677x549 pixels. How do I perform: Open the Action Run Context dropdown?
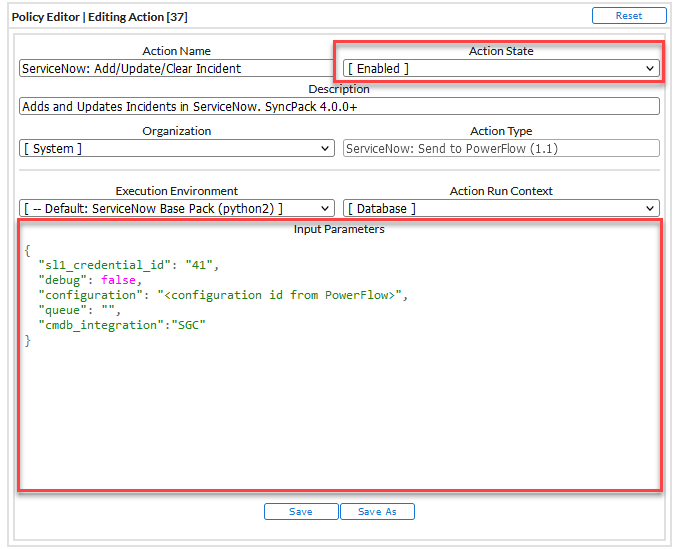pyautogui.click(x=501, y=208)
